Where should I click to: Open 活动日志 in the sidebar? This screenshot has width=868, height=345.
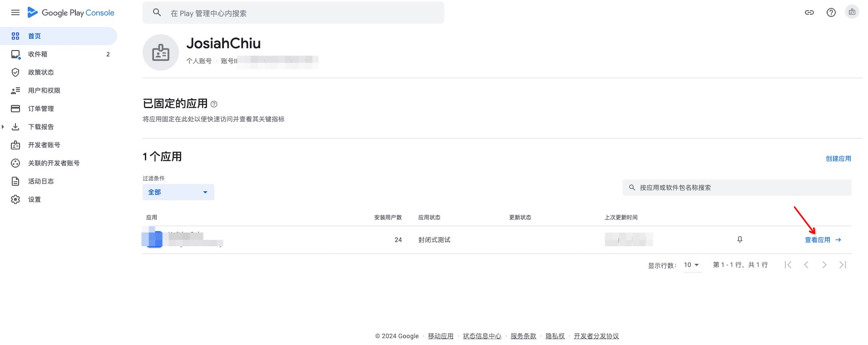(59, 181)
